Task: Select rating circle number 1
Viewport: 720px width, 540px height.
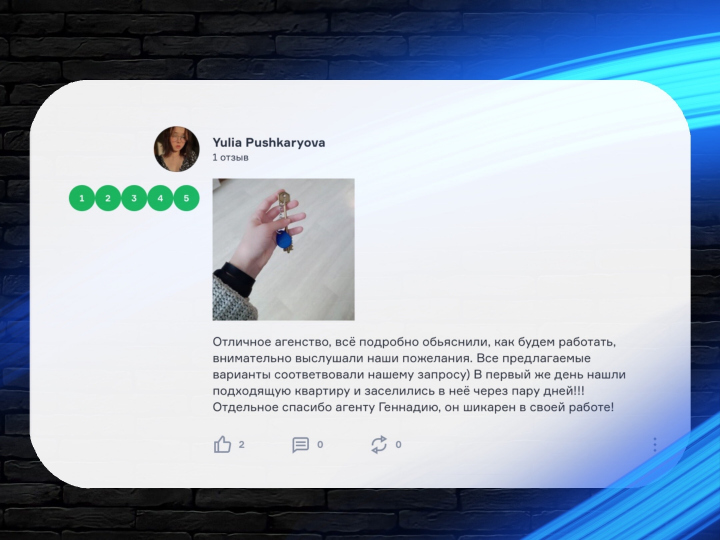Action: point(82,198)
